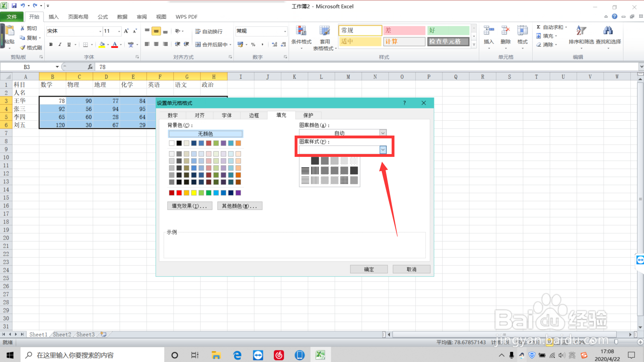Toggle the middle vertical alignment button
This screenshot has width=644, height=362.
pos(156,31)
